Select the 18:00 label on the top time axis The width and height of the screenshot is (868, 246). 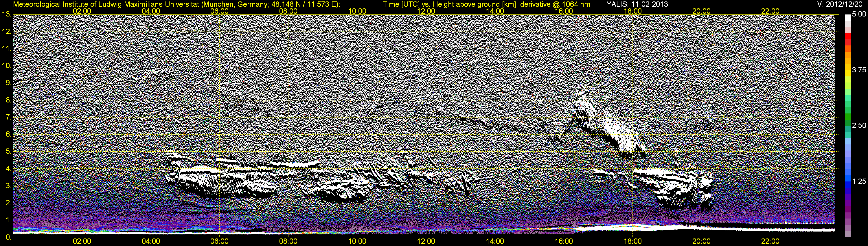click(632, 11)
